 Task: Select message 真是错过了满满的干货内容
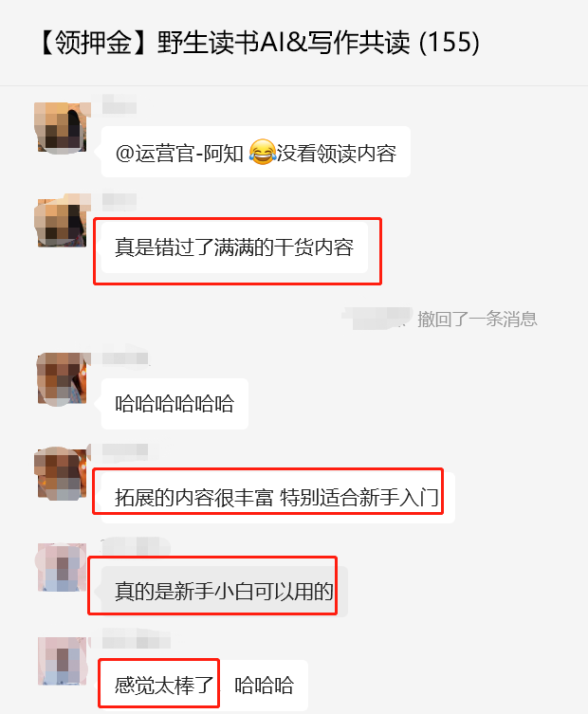[x=234, y=247]
